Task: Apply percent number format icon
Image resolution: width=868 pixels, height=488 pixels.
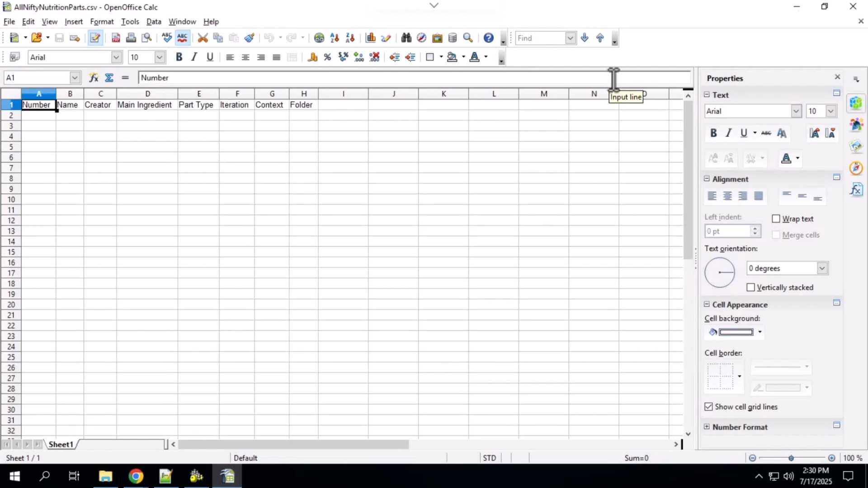Action: [328, 57]
